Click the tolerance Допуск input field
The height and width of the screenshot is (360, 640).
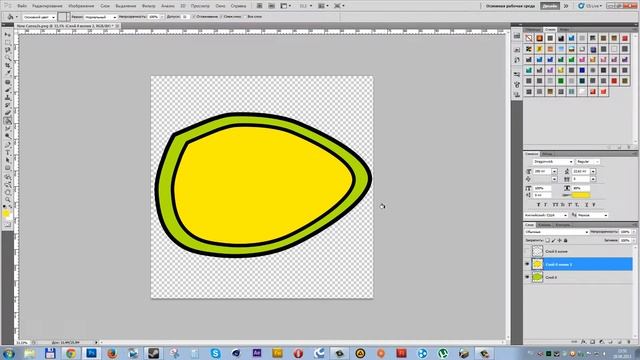[186, 17]
